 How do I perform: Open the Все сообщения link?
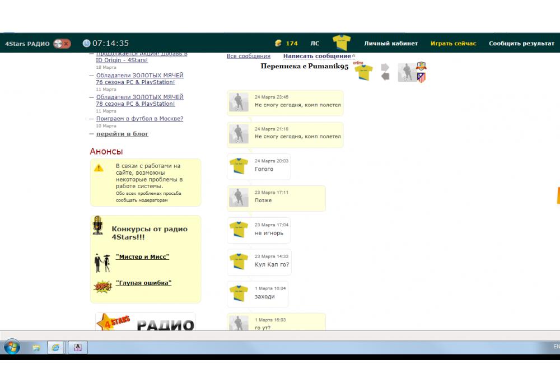(249, 56)
